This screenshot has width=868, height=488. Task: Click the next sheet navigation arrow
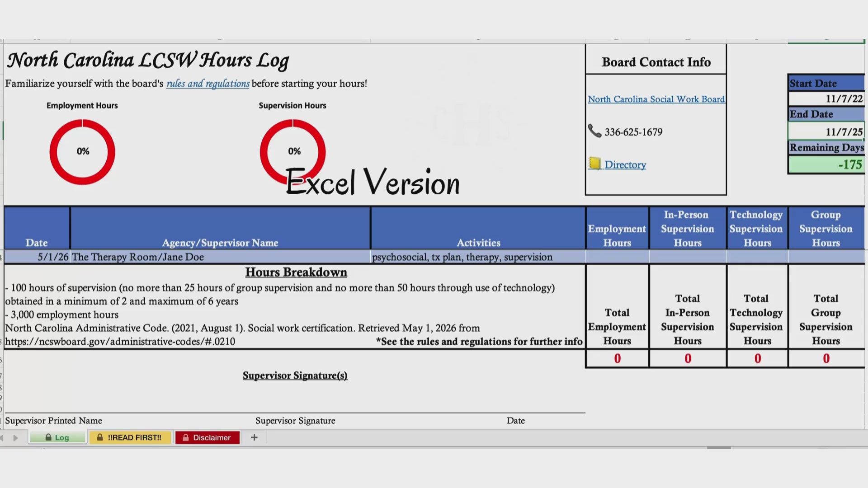click(x=16, y=437)
